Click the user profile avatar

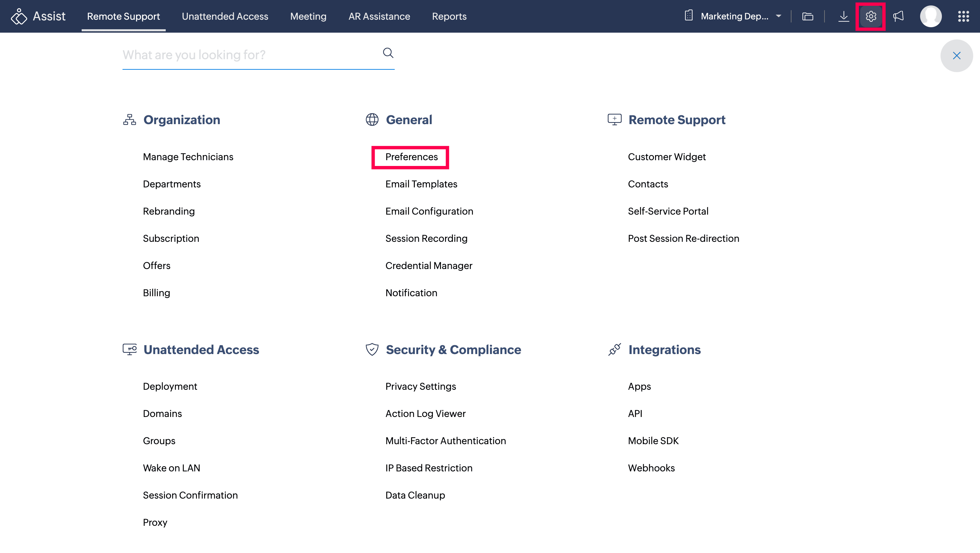tap(931, 16)
